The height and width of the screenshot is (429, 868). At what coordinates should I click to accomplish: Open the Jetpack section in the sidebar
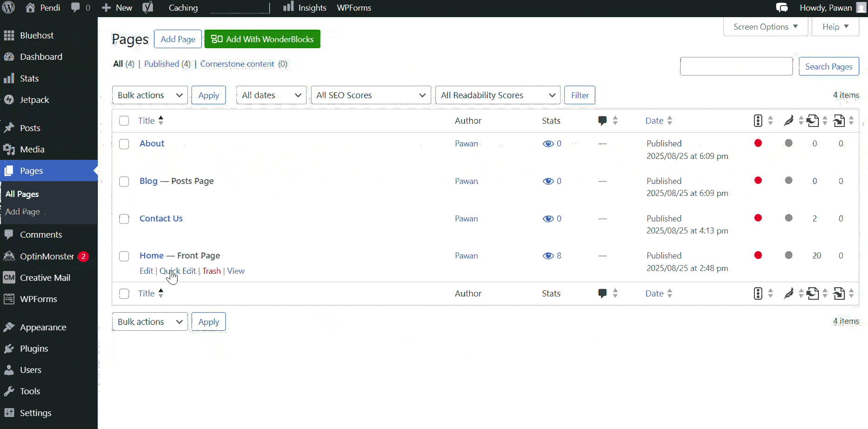click(34, 100)
